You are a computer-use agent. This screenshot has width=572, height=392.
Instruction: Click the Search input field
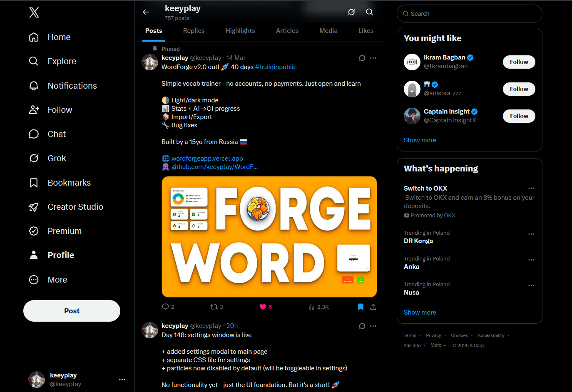pos(470,14)
